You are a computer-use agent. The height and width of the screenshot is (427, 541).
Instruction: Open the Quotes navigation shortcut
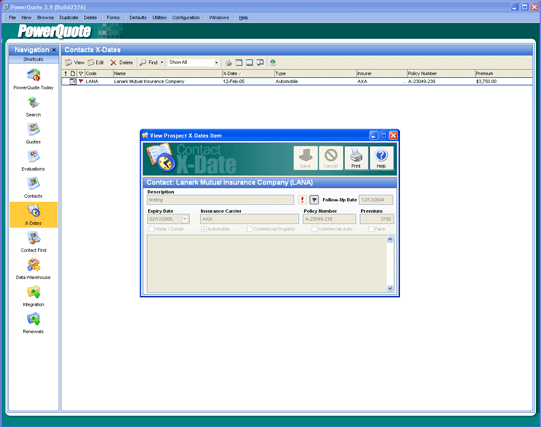33,133
